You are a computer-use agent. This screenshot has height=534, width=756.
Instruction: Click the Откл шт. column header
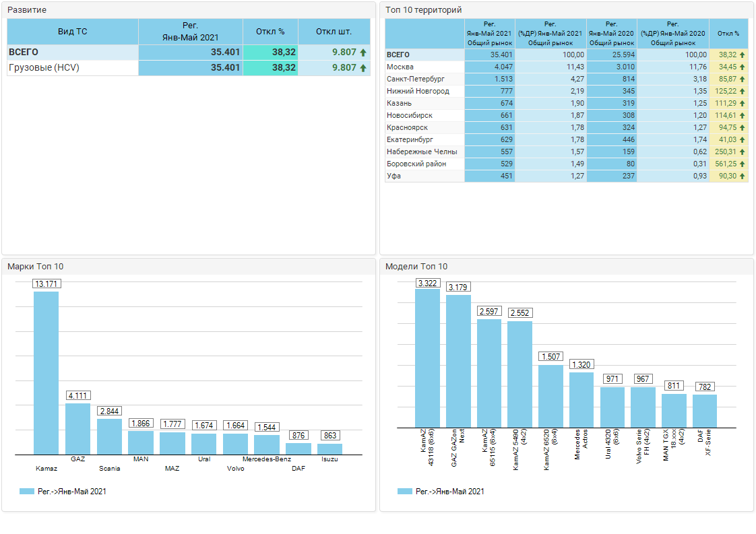[334, 32]
